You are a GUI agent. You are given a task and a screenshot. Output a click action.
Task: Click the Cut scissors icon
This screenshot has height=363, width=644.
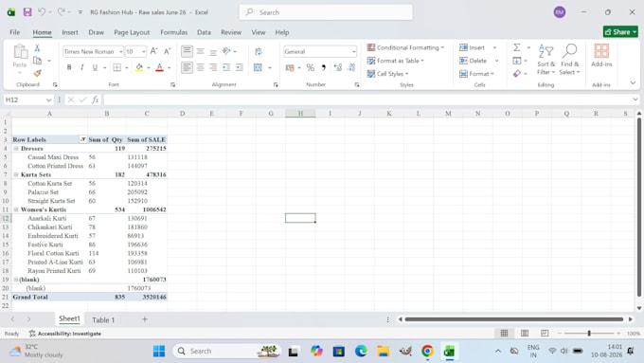(37, 47)
